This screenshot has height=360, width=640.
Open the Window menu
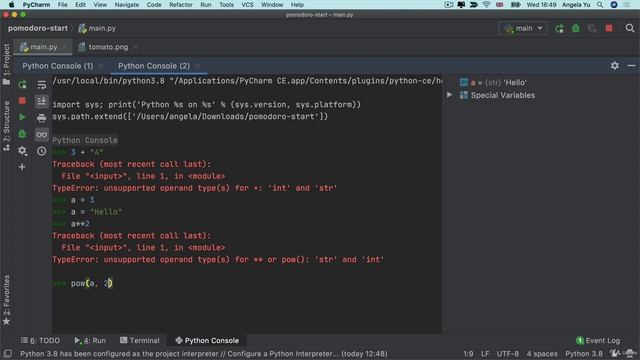tap(272, 5)
